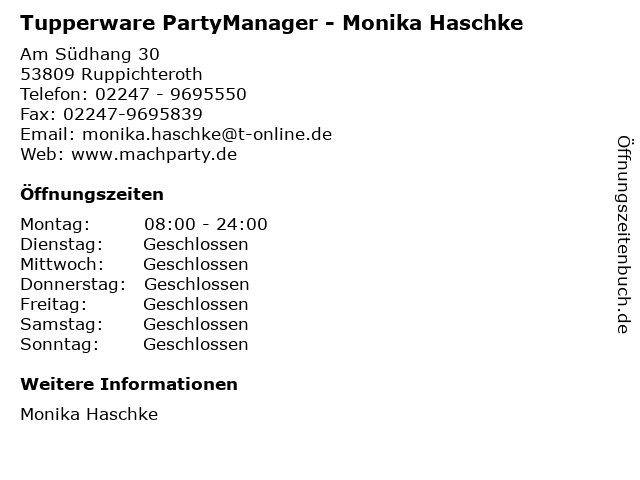
Task: Select the Montag label
Action: pyautogui.click(x=55, y=224)
